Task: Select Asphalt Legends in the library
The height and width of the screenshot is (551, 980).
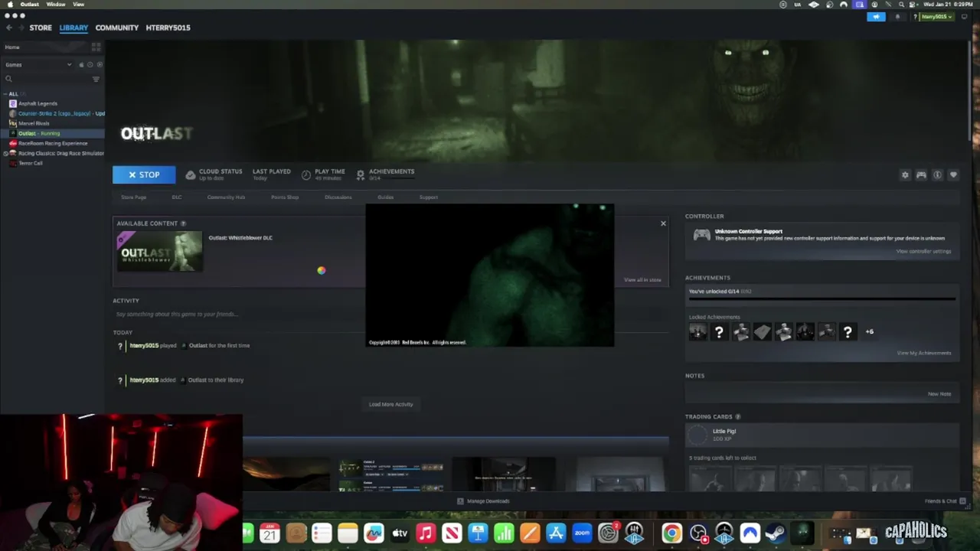Action: pos(38,103)
